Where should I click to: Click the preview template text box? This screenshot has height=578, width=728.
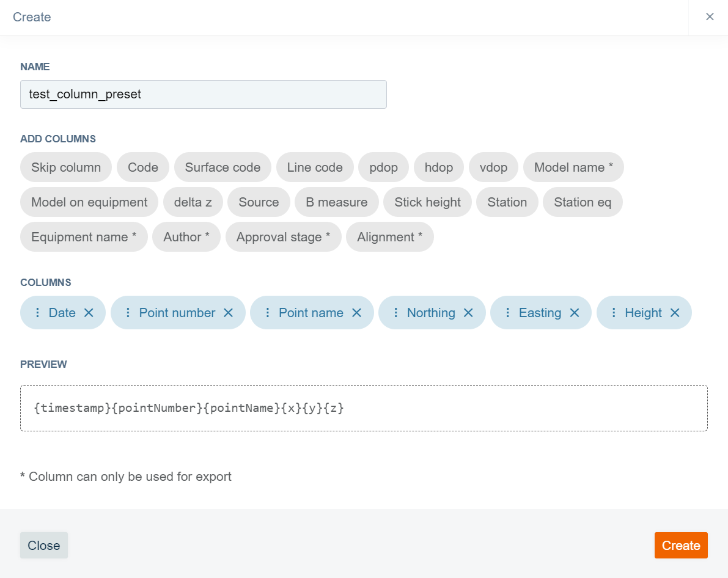pos(364,408)
